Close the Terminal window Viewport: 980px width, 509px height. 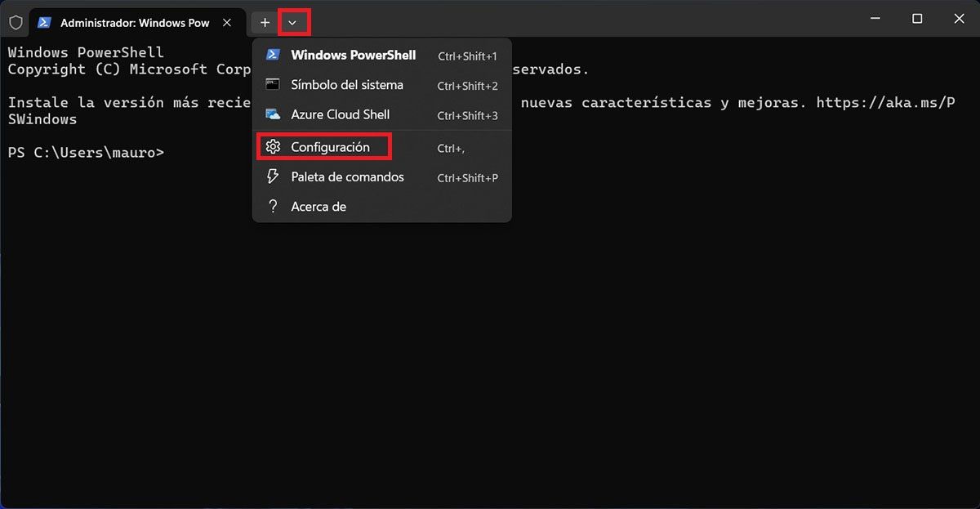(959, 19)
